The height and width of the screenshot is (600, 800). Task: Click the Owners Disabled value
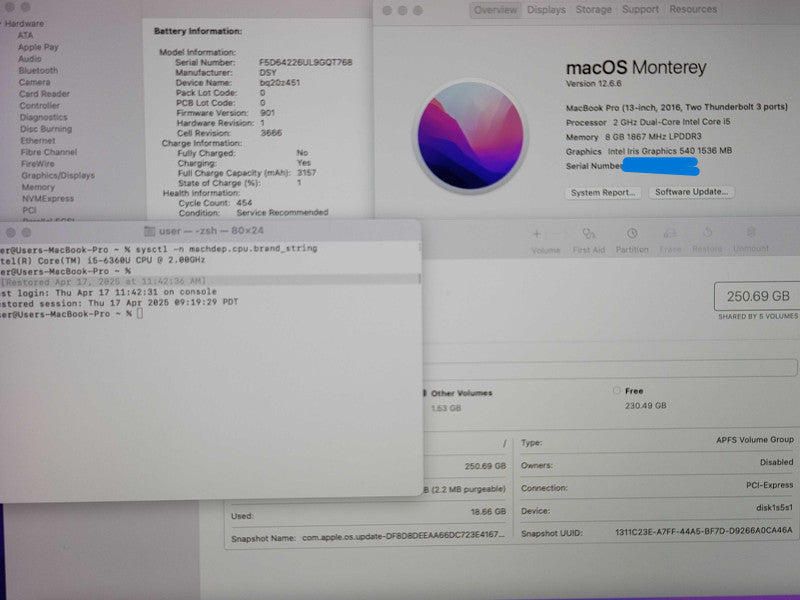[777, 462]
